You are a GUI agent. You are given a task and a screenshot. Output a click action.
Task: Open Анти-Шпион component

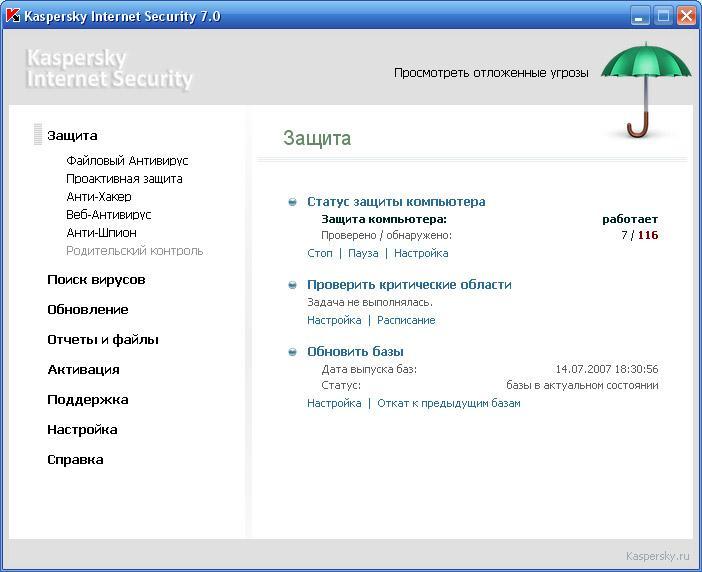(x=101, y=233)
